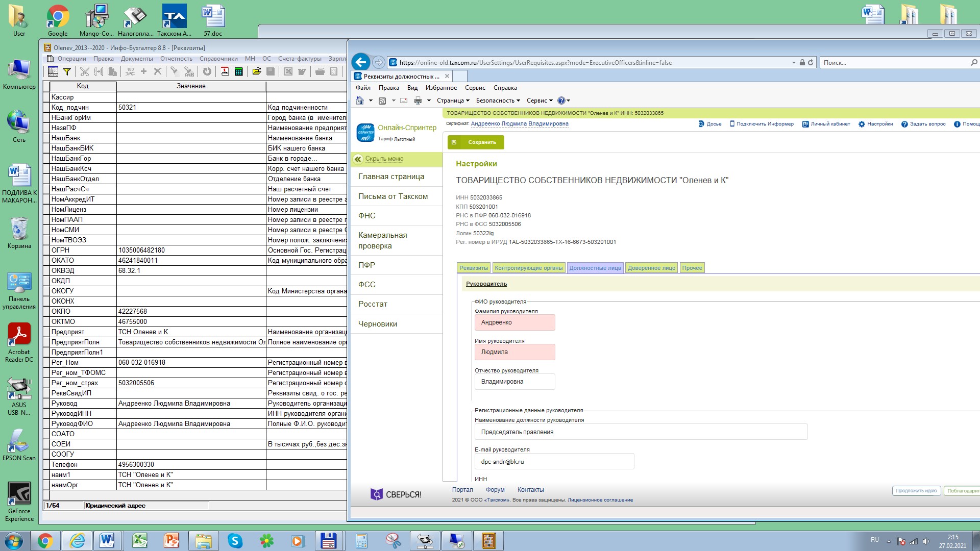Expand the Безопасность dropdown in browser
Image resolution: width=980 pixels, height=551 pixels.
[x=498, y=101]
